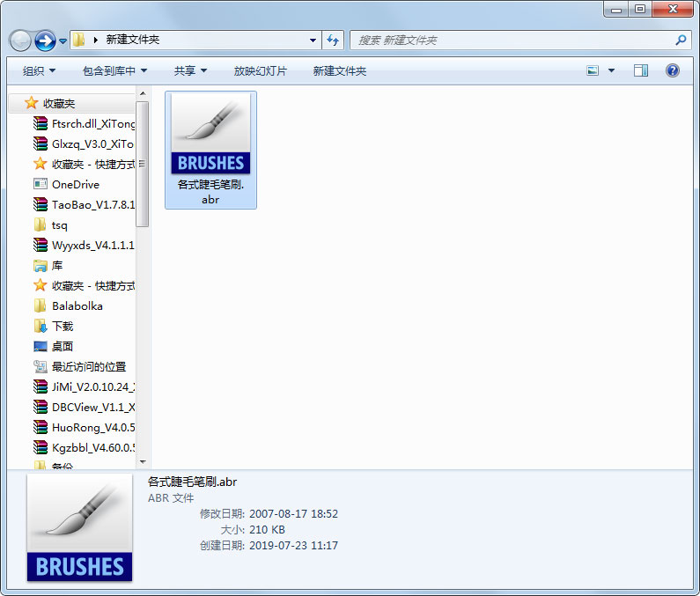Viewport: 700px width, 596px height.
Task: Click the Forward navigation arrow
Action: click(45, 41)
